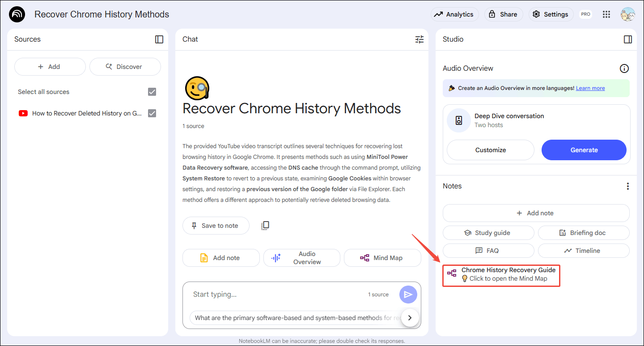Open the Analytics view
The width and height of the screenshot is (644, 346).
tap(455, 14)
